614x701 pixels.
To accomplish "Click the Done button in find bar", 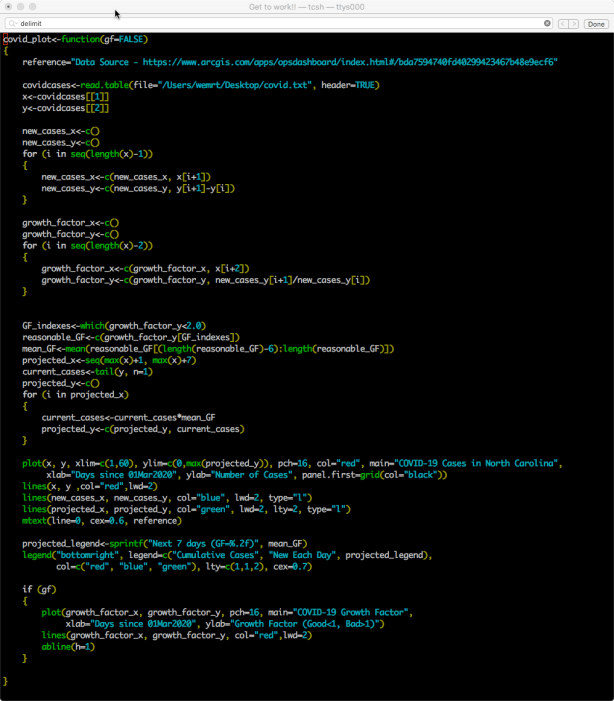I will click(596, 24).
